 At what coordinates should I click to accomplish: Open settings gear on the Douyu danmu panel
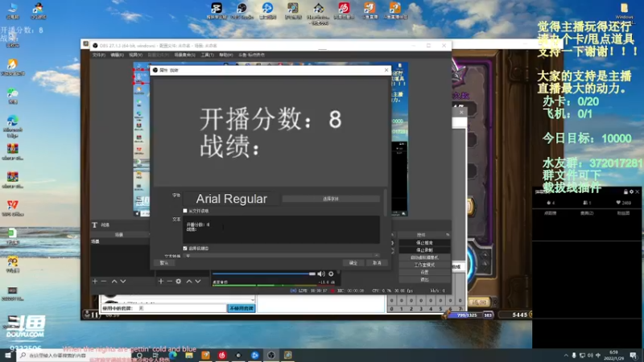[631, 191]
